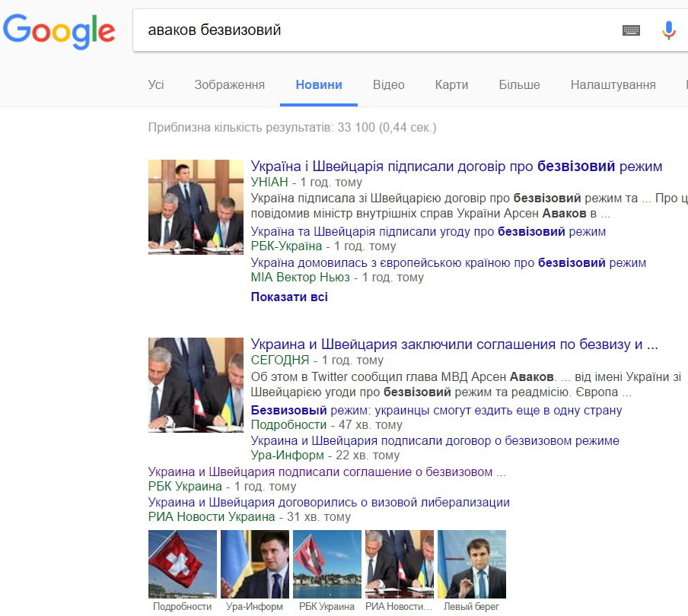Open РИА Новости article on визовой либерализации
The image size is (688, 616).
click(329, 502)
